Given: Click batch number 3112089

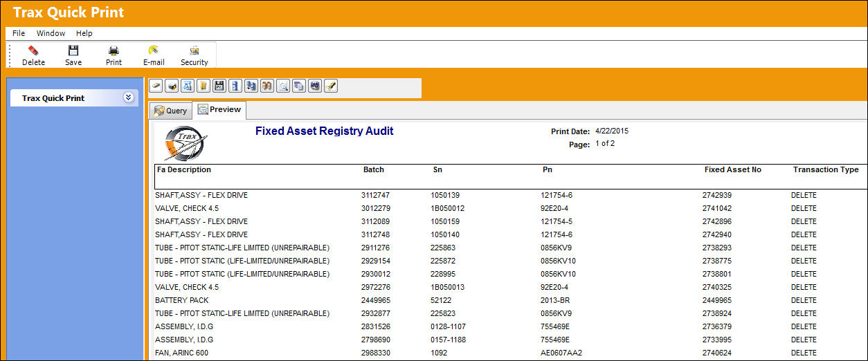Looking at the screenshot, I should click(376, 221).
